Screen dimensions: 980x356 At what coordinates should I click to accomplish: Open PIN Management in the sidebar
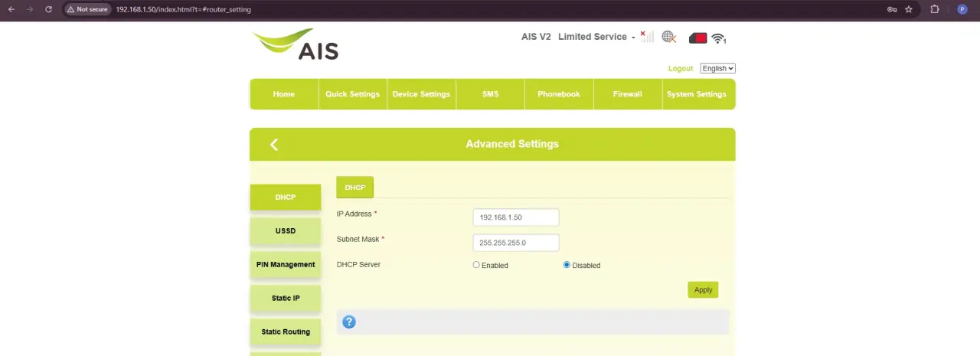[x=286, y=264]
